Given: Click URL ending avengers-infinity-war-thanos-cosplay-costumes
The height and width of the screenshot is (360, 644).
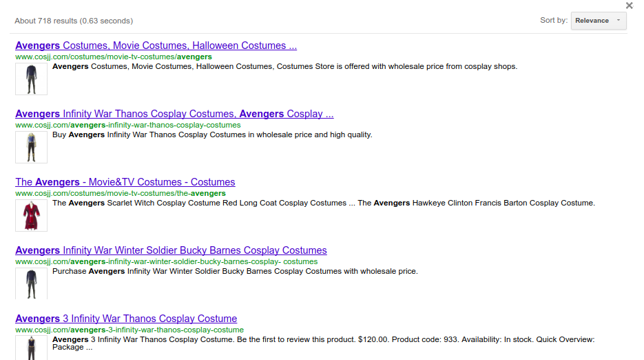Looking at the screenshot, I should (x=128, y=125).
